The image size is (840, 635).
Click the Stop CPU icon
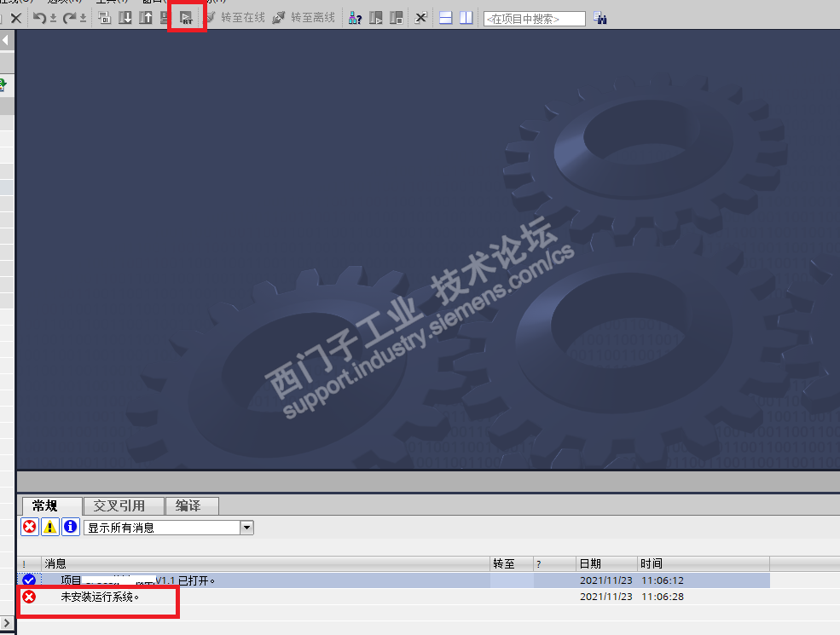point(397,18)
